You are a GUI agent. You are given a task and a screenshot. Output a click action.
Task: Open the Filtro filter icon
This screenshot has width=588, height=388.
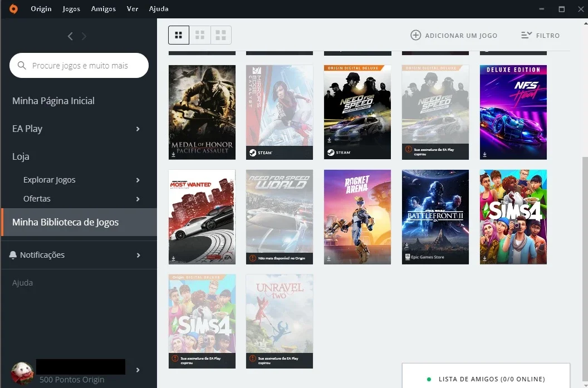[x=527, y=35]
